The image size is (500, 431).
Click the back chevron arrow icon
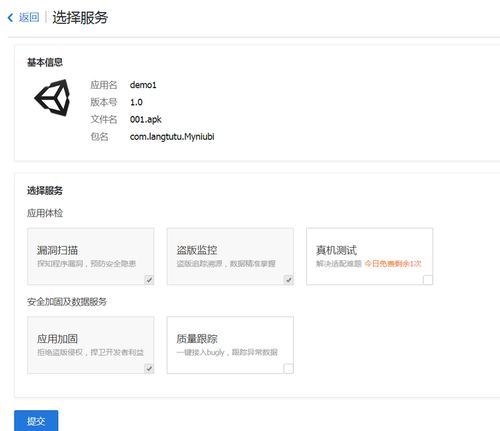11,17
